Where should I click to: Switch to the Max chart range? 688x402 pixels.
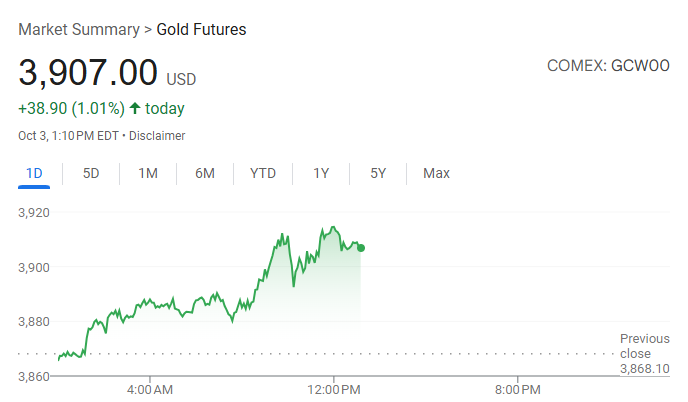436,173
